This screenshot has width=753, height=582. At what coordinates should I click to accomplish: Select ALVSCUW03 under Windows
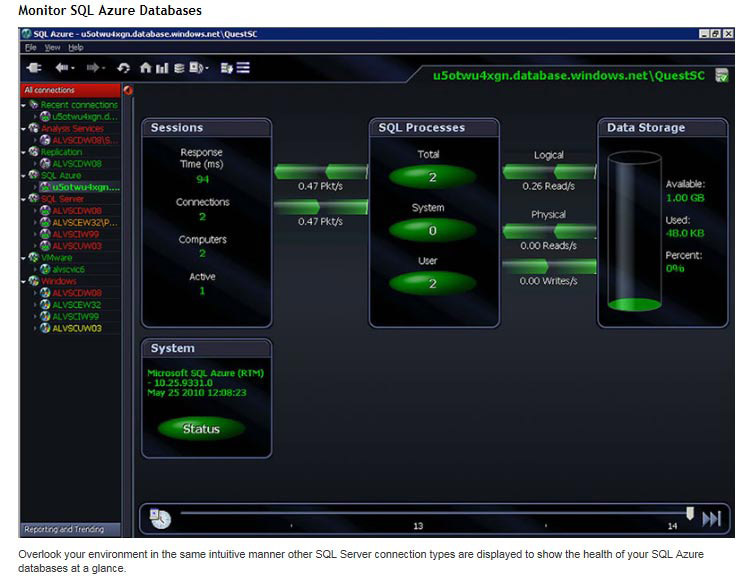77,328
